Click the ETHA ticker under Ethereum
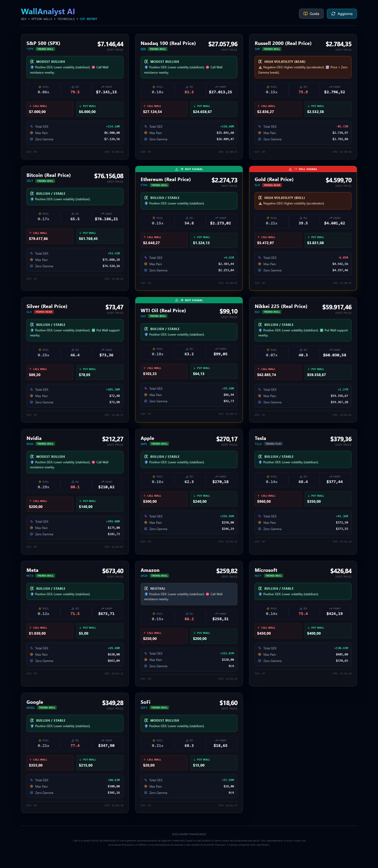Viewport: 378px width, 868px height. [144, 185]
